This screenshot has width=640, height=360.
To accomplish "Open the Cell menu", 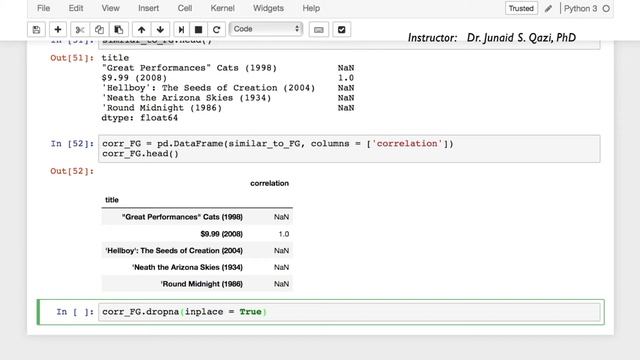I will (x=184, y=8).
